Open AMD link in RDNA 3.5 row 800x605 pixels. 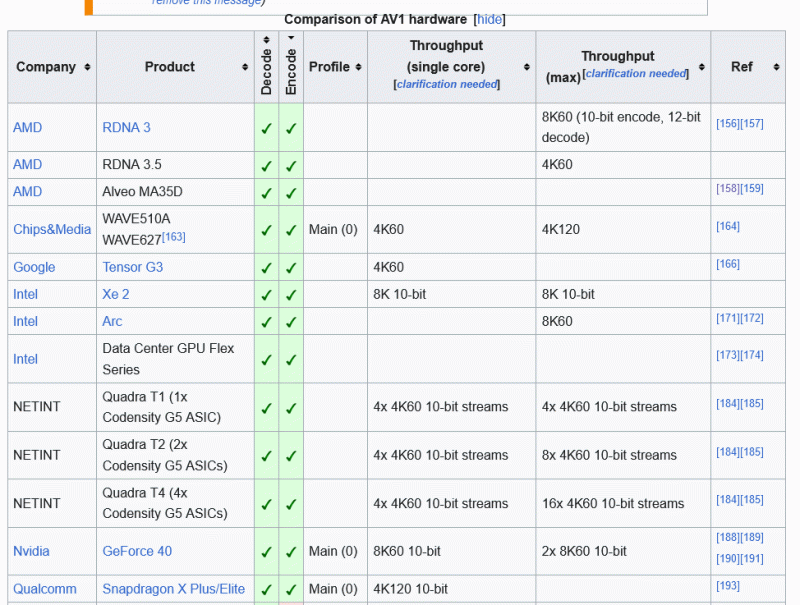[28, 165]
